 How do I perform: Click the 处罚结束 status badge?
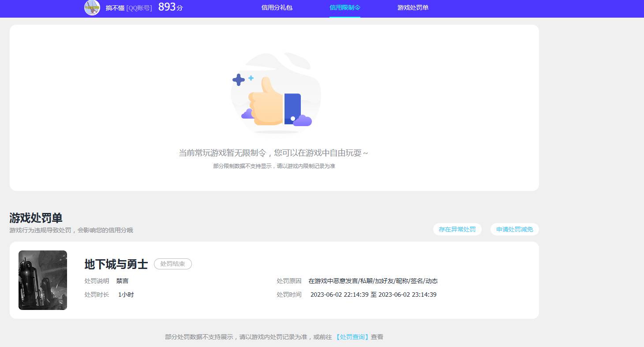coord(172,264)
